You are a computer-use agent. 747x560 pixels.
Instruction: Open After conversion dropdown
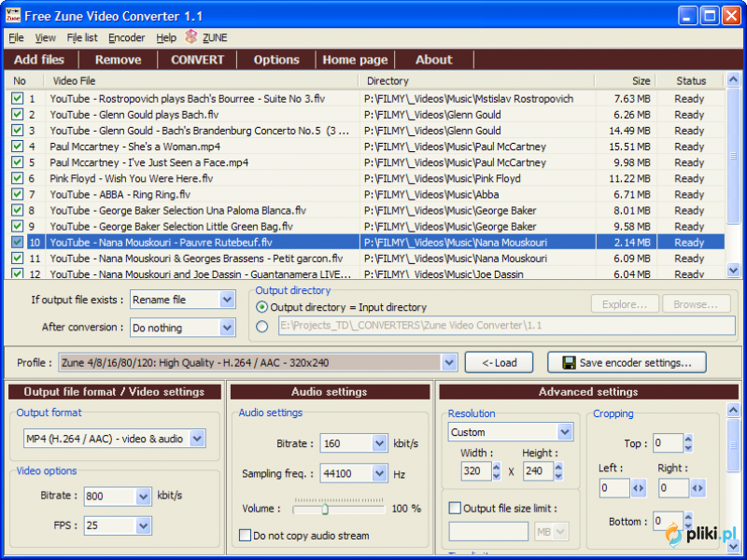click(227, 328)
